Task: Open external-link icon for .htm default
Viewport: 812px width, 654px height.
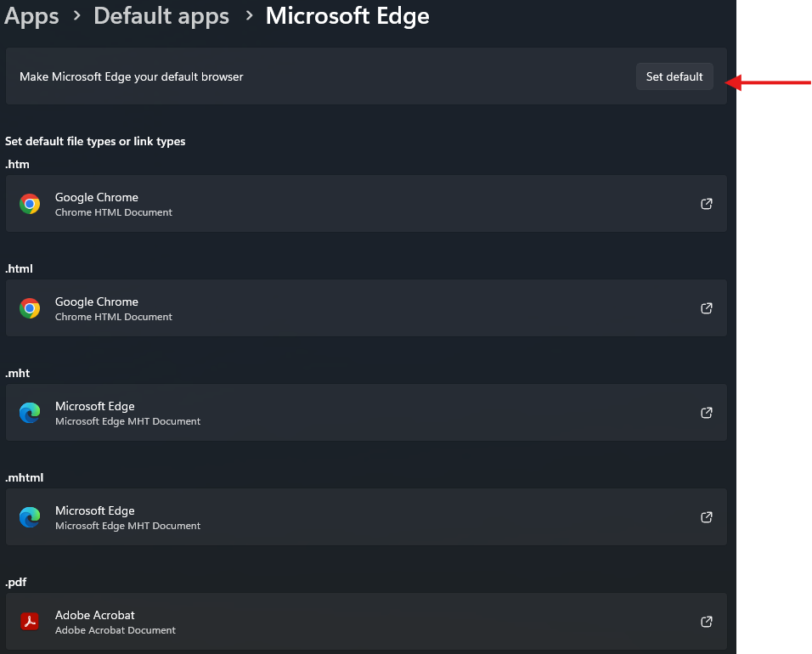Action: pos(706,204)
